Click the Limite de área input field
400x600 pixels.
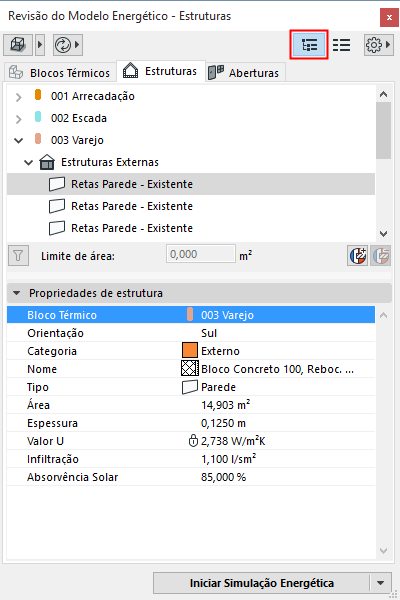pos(201,254)
